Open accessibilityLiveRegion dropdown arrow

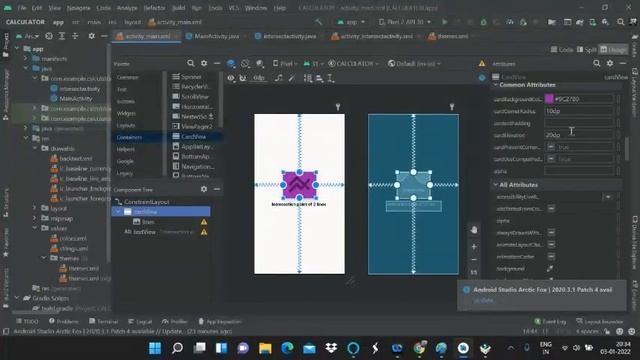(608, 197)
